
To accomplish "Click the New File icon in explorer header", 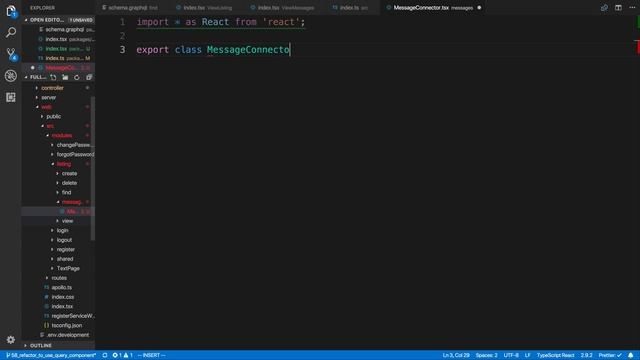I will 53,77.
